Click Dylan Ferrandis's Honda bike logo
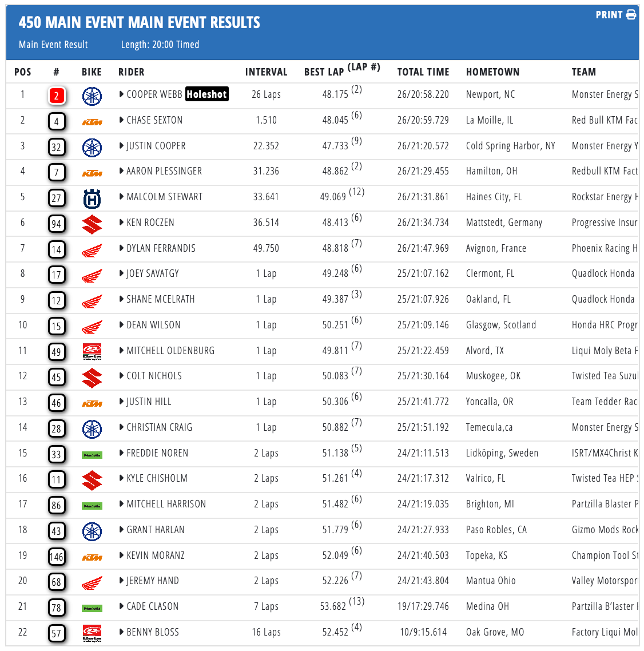Viewport: 644px width, 651px height. tap(92, 250)
